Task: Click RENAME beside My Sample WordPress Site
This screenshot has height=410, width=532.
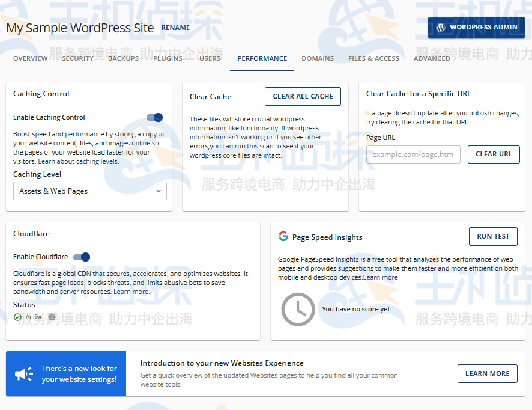Action: pyautogui.click(x=175, y=28)
